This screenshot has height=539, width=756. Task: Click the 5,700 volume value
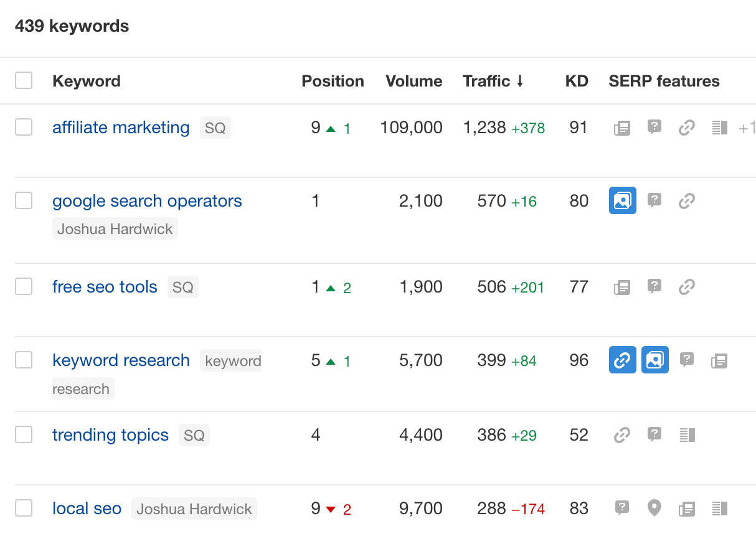point(421,360)
